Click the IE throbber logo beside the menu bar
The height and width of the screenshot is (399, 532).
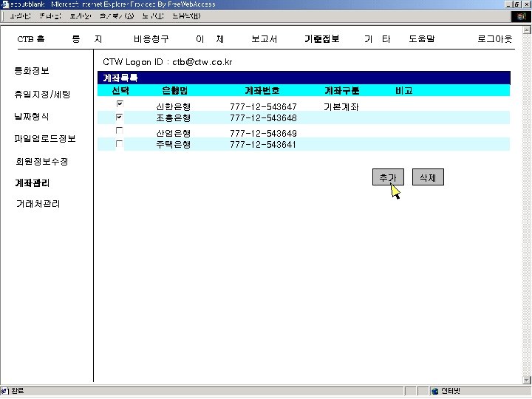[521, 16]
